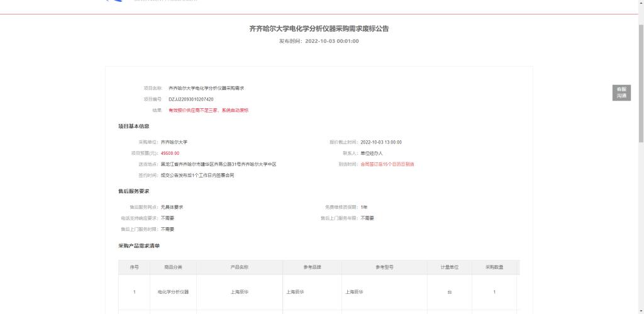Click the red result text about automatic bid failure

(x=208, y=110)
